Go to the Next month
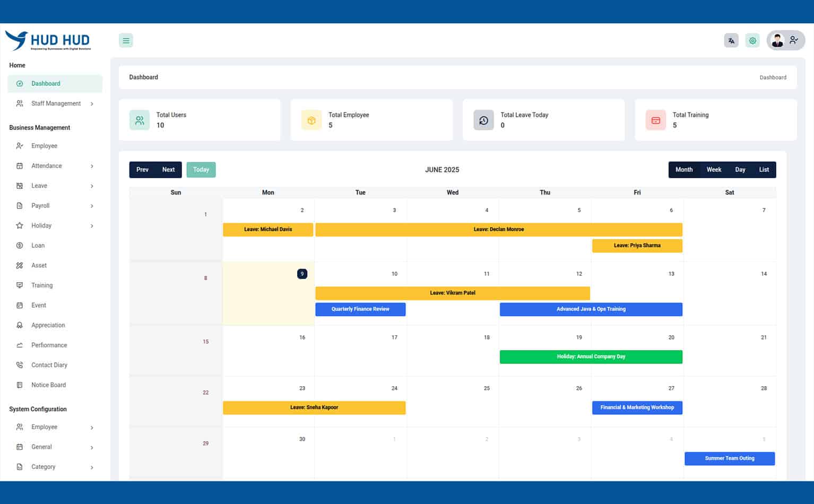The width and height of the screenshot is (814, 504). point(168,170)
